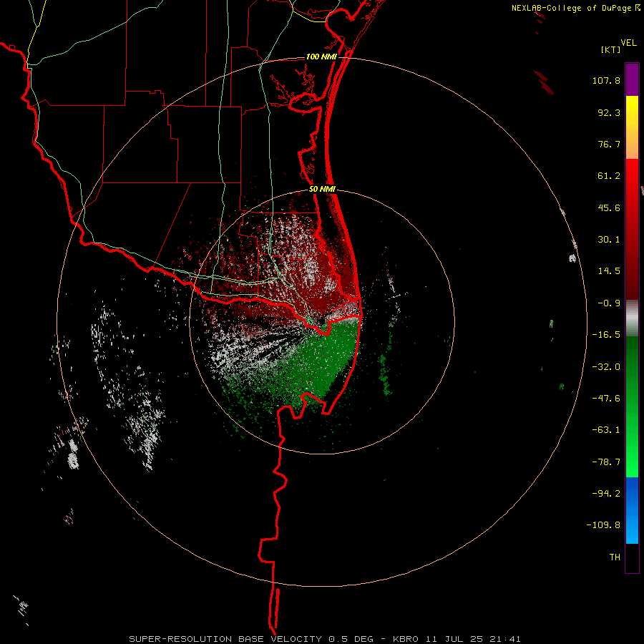This screenshot has width=644, height=644.
Task: Click the 61.2 legend value
Action: 609,176
